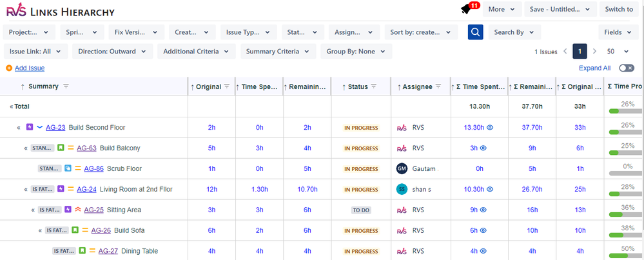The height and width of the screenshot is (260, 644).
Task: Open the More menu
Action: [501, 9]
